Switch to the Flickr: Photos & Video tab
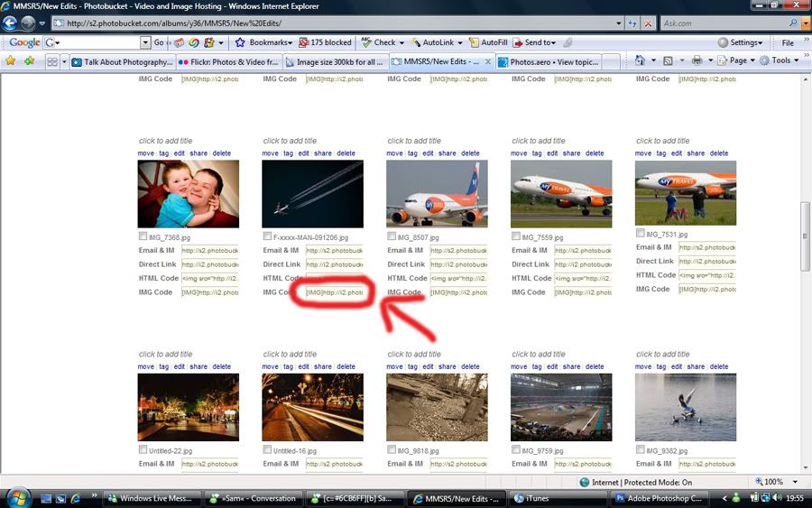The height and width of the screenshot is (508, 812). (x=229, y=61)
